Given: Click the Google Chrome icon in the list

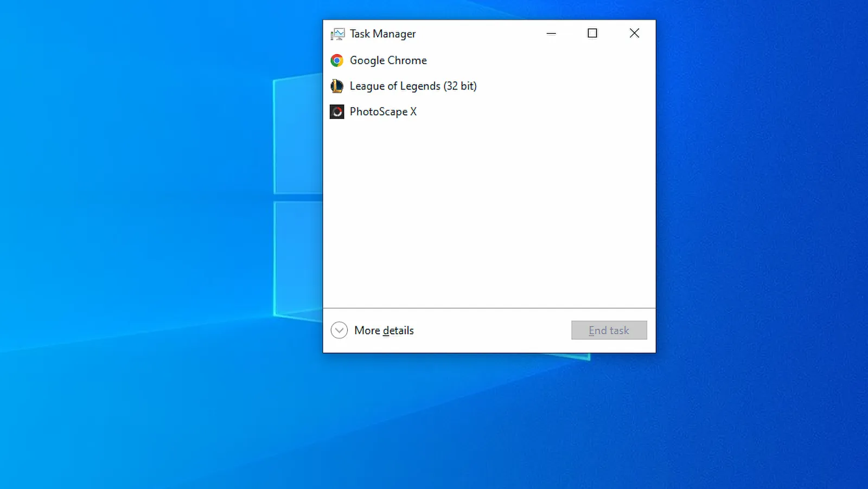Looking at the screenshot, I should [x=337, y=60].
